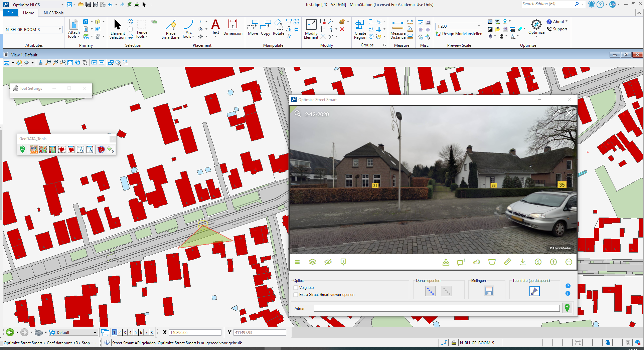Image resolution: width=644 pixels, height=350 pixels.
Task: Click the download icon in Street Smart
Action: tap(523, 262)
